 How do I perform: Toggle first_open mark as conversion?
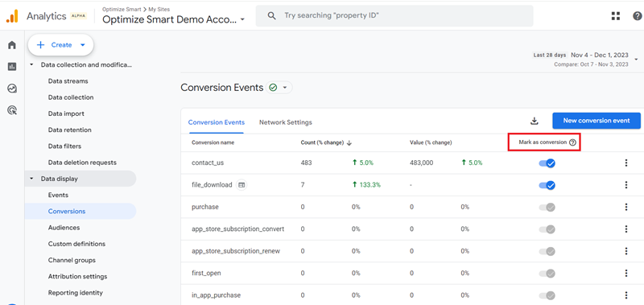[x=547, y=273]
